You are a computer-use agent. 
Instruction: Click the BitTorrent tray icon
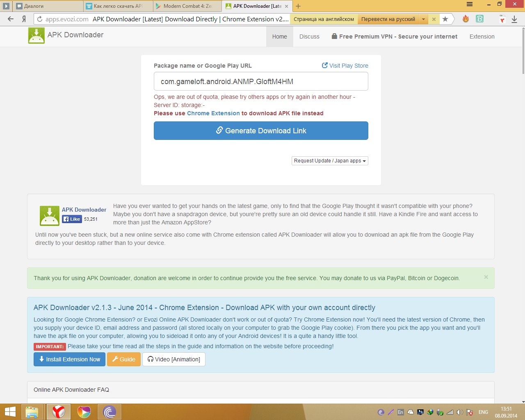381,412
